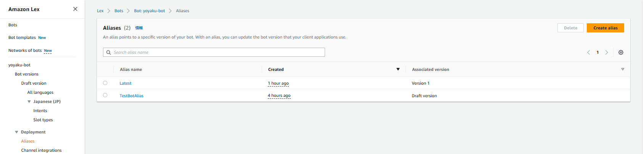Image resolution: width=644 pixels, height=154 pixels.
Task: Open the table preferences gear icon
Action: (x=621, y=53)
